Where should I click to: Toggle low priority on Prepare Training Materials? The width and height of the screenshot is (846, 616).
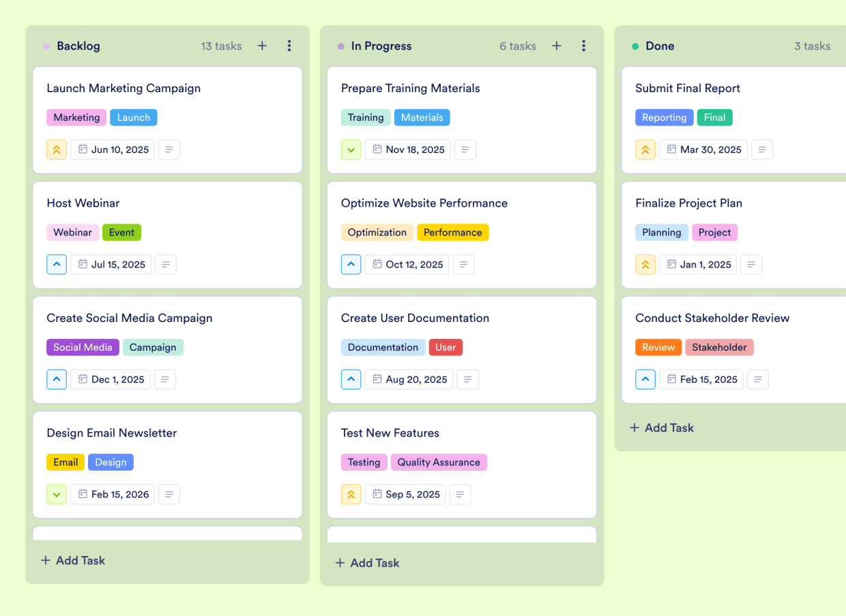[351, 149]
